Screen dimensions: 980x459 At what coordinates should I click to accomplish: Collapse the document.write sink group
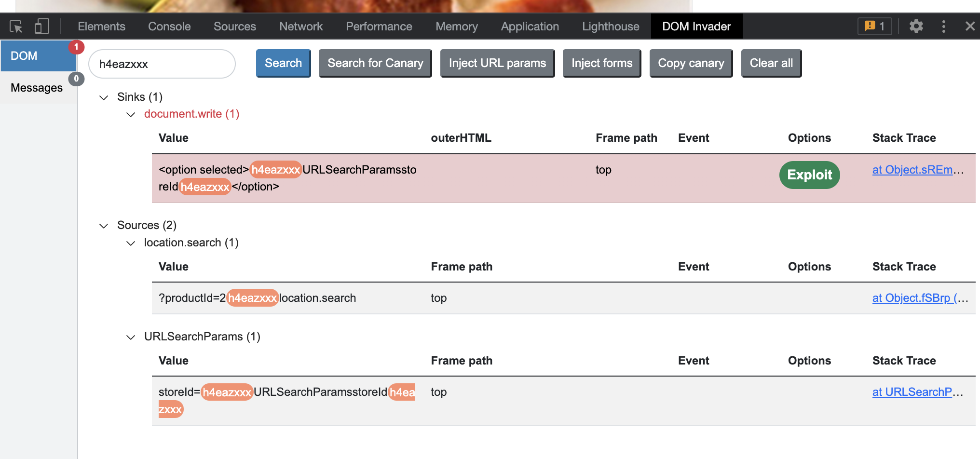pos(131,114)
